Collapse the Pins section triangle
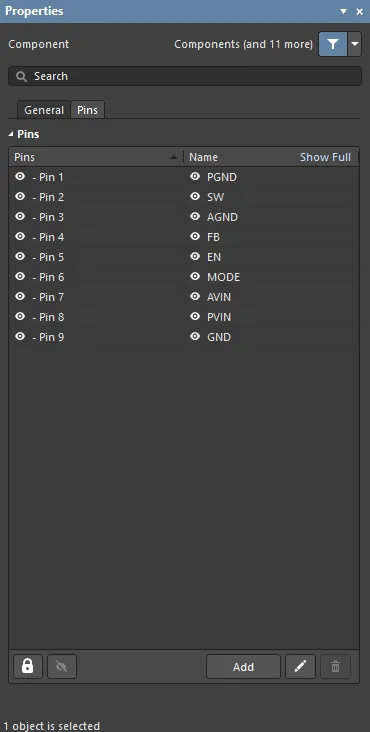This screenshot has height=732, width=370. (11, 134)
